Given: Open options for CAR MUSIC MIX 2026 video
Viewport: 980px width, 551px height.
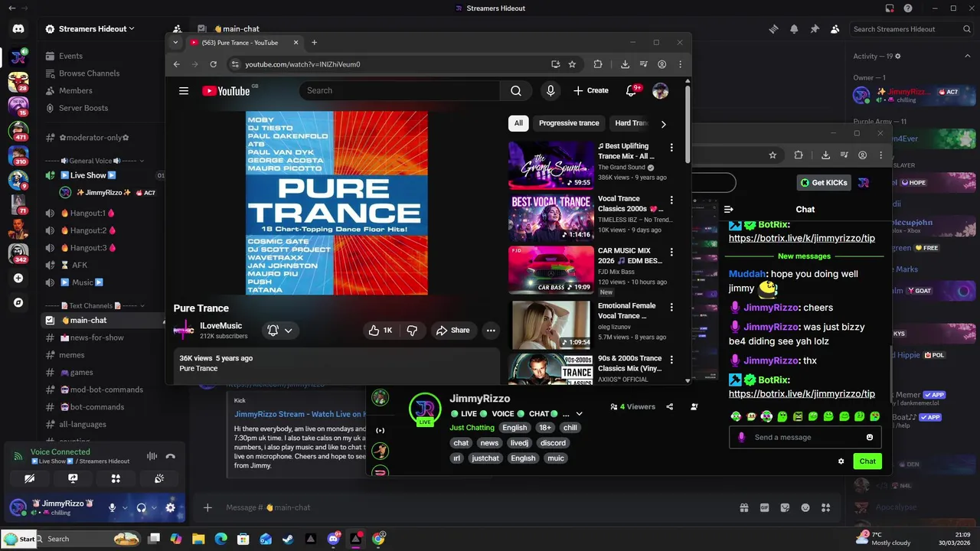Looking at the screenshot, I should pos(671,253).
